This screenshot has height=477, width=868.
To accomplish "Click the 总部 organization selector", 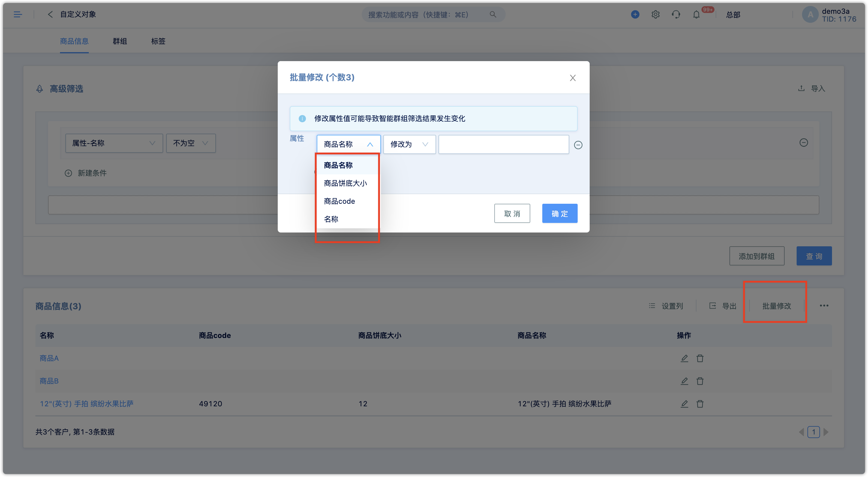I will click(x=733, y=15).
